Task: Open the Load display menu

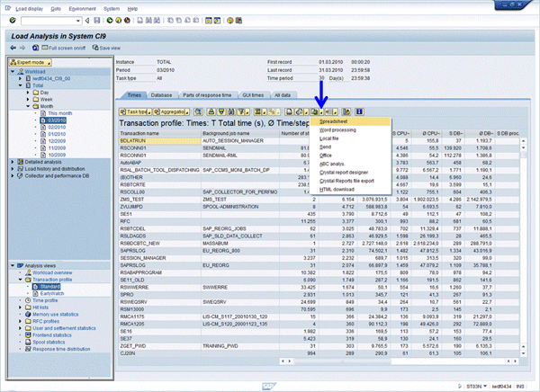Action: [x=30, y=9]
